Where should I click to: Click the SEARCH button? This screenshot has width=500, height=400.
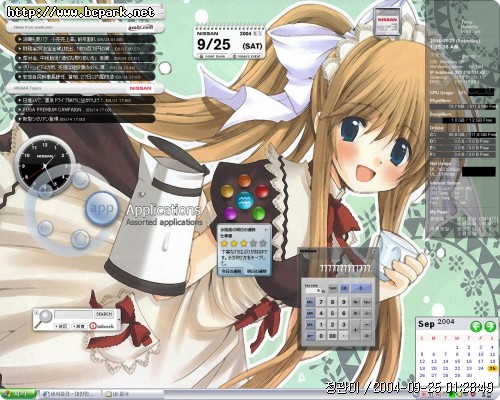(104, 314)
